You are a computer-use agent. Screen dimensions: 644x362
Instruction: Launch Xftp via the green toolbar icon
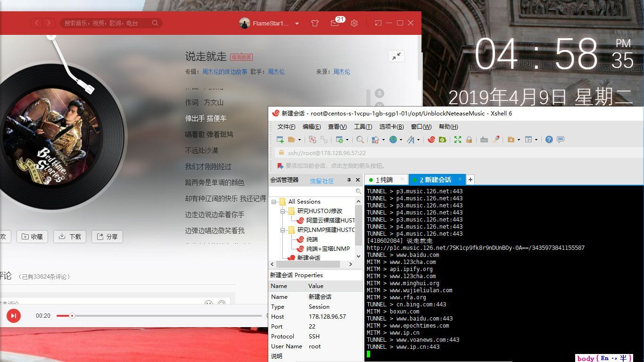click(443, 140)
